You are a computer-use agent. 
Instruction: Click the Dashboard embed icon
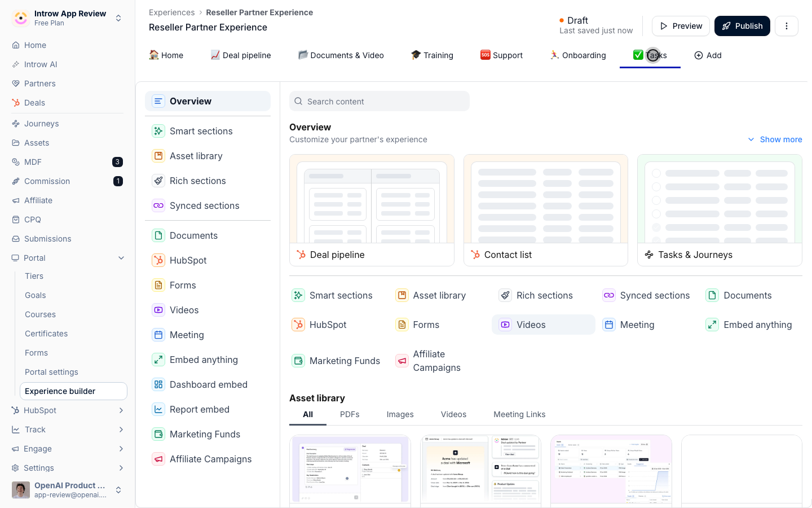click(158, 384)
